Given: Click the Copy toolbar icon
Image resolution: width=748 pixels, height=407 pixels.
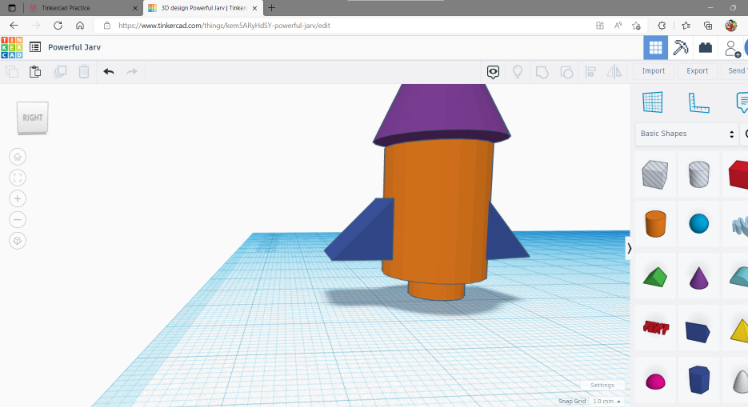Looking at the screenshot, I should pos(12,72).
